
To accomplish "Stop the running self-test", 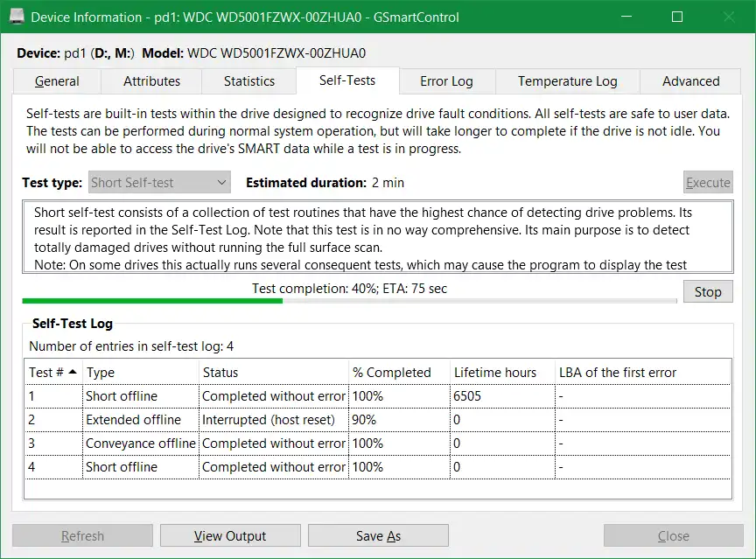I will [x=708, y=291].
